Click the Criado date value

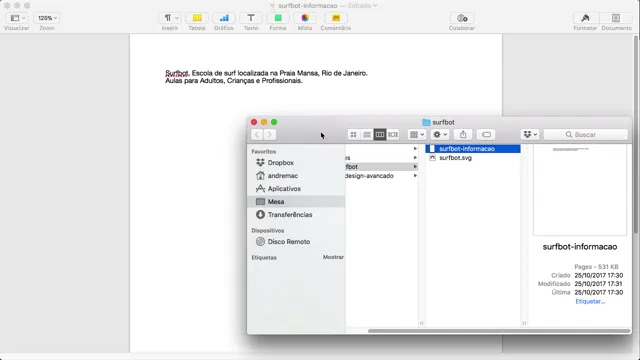[599, 276]
